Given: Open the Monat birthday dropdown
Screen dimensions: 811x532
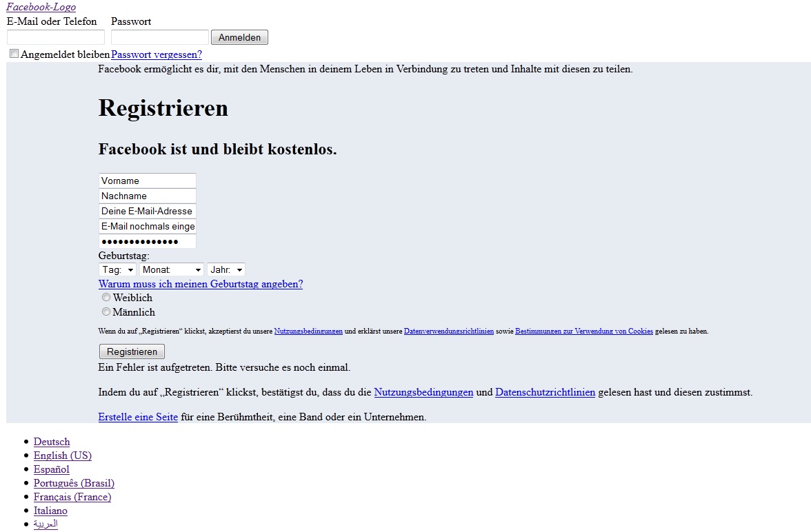Looking at the screenshot, I should [x=171, y=269].
